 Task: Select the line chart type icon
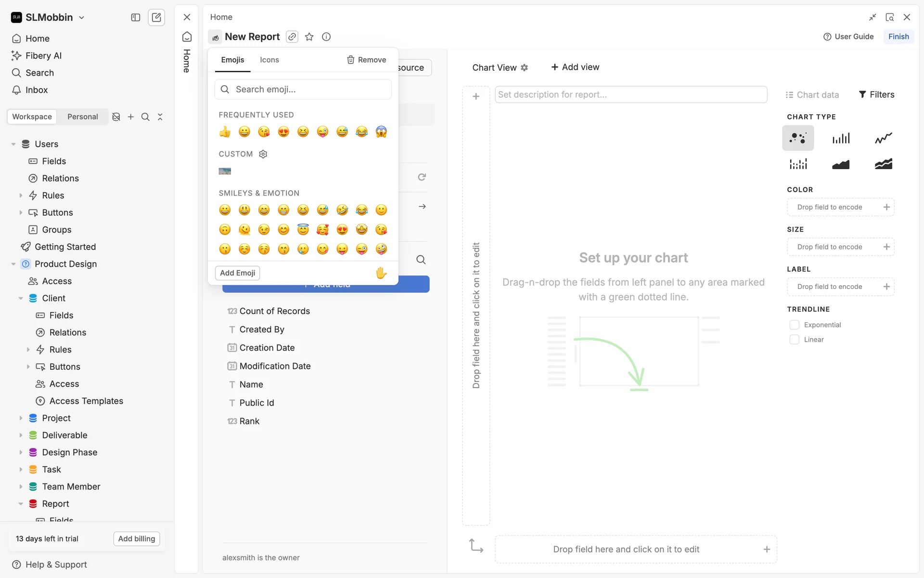tap(883, 138)
